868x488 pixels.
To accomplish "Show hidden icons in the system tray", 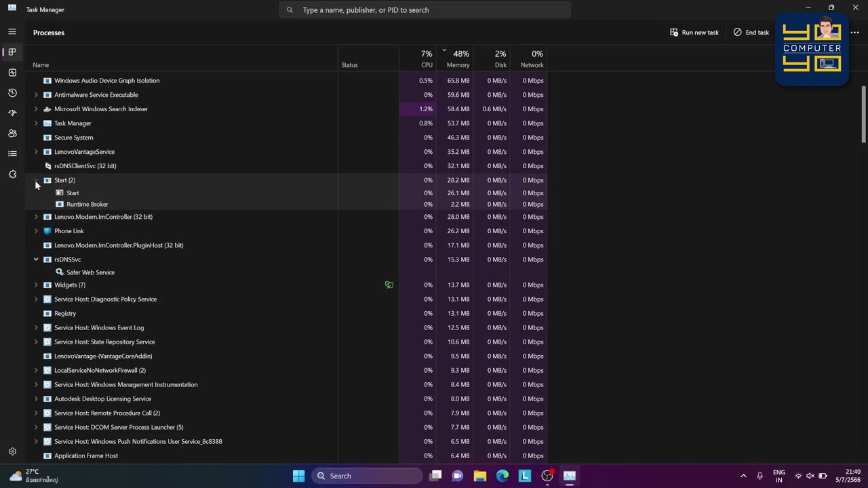I will (743, 476).
